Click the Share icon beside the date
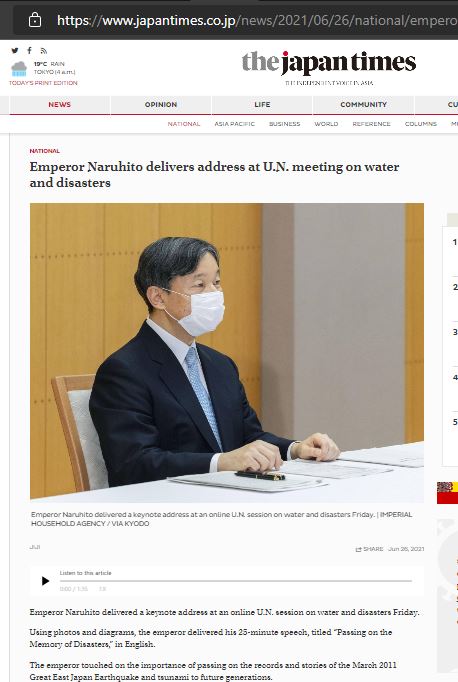The width and height of the screenshot is (458, 682). [x=359, y=549]
